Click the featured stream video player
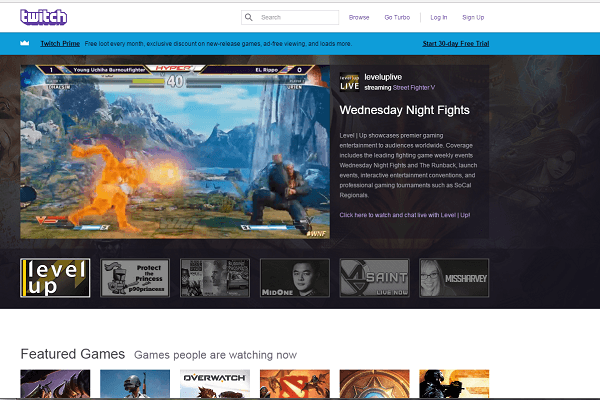 [x=175, y=152]
